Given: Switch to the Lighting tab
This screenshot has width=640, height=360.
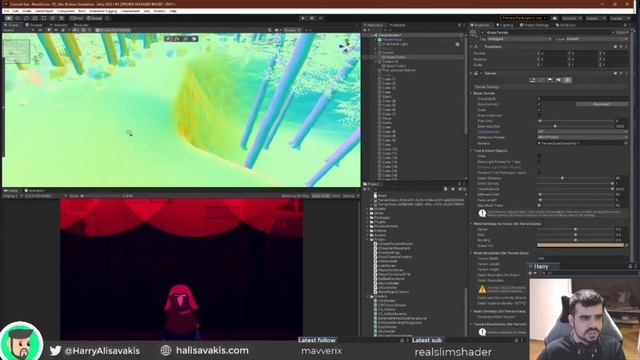Looking at the screenshot, I should coord(504,25).
